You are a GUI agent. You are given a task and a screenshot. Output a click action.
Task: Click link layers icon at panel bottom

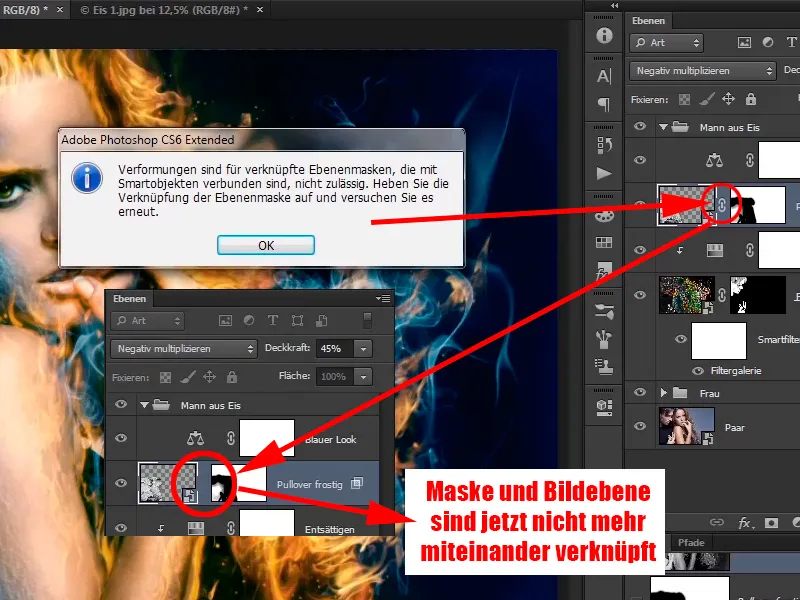click(x=717, y=522)
